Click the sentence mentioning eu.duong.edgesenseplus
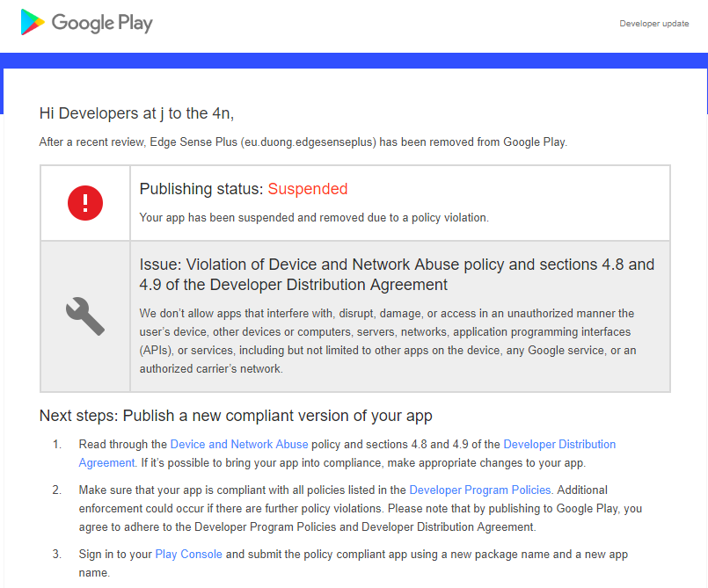Viewport: 708px width, 588px height. coord(303,142)
